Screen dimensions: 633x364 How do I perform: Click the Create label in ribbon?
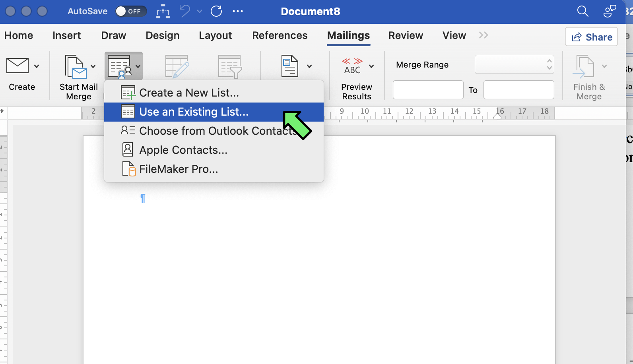(22, 87)
